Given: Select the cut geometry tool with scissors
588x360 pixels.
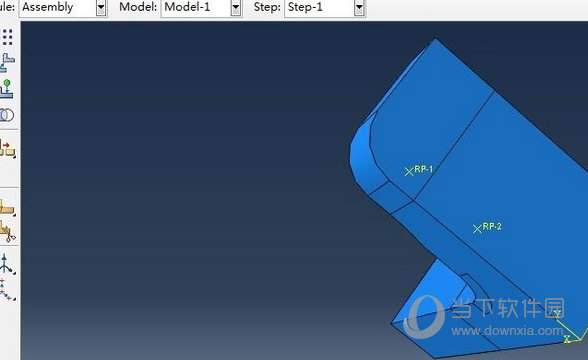Looking at the screenshot, I should point(8,231).
